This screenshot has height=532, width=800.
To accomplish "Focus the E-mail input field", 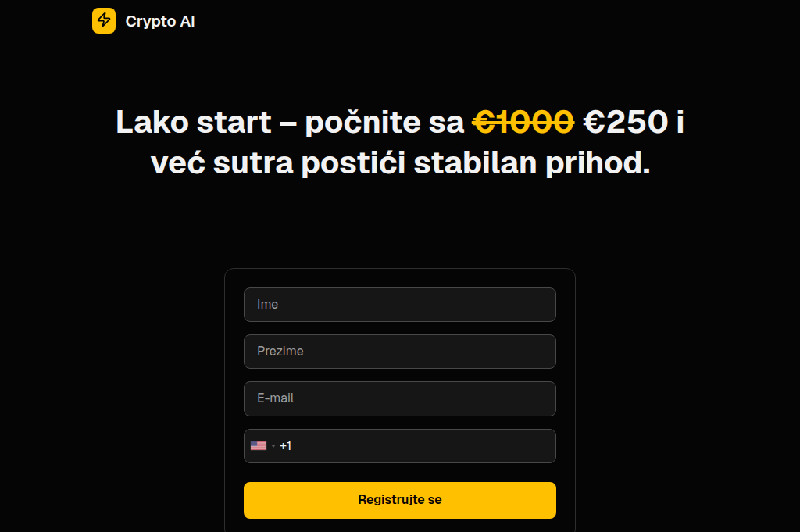I will coord(399,398).
